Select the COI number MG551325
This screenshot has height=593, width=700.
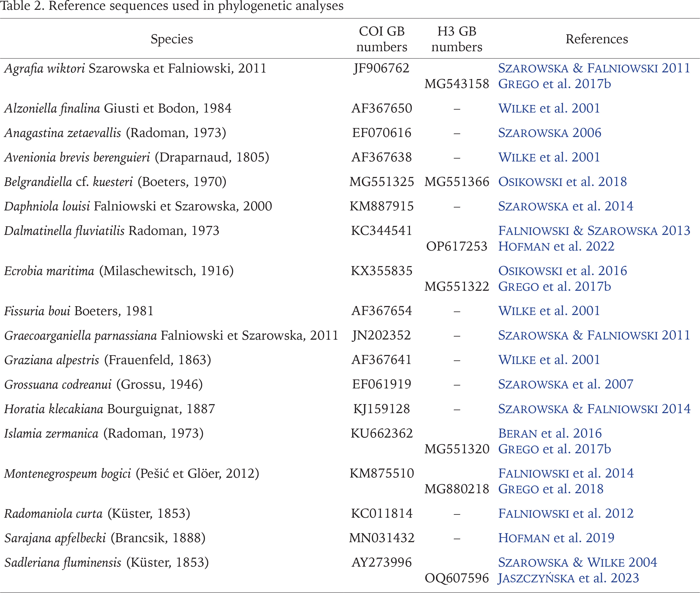[x=381, y=182]
